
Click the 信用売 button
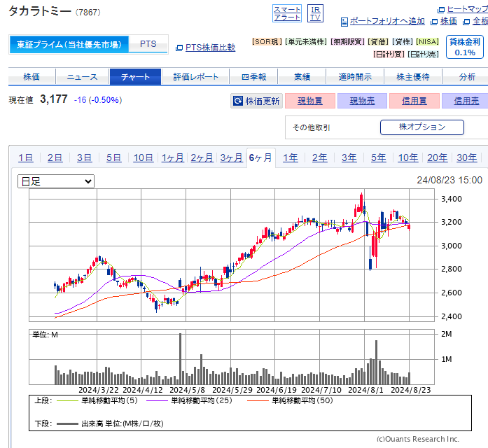point(466,101)
